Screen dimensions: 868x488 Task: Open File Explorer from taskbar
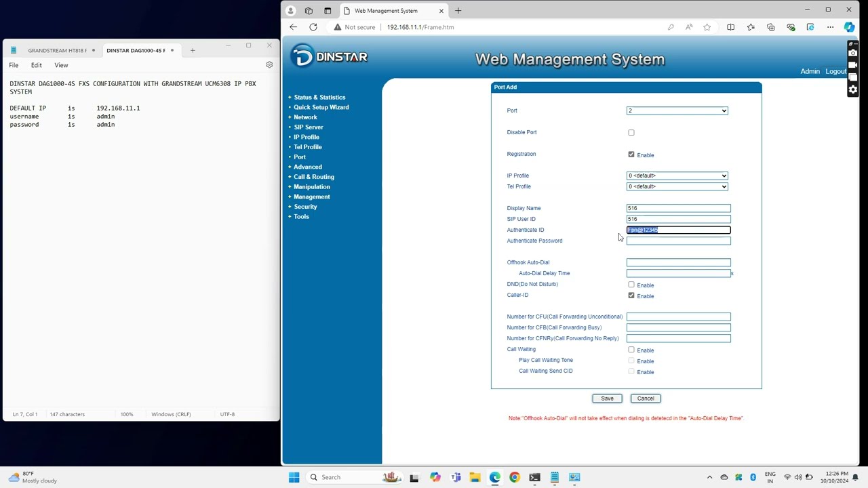pos(475,477)
